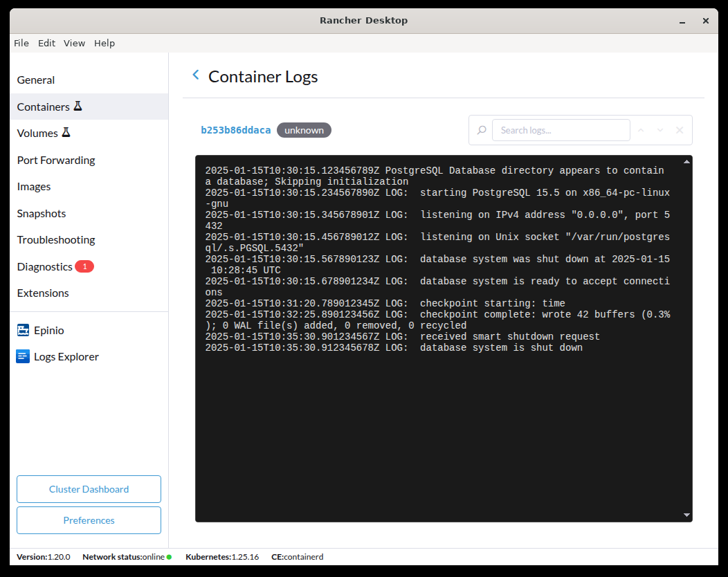Navigate back using the blue left chevron
Viewport: 728px width, 577px height.
(195, 75)
